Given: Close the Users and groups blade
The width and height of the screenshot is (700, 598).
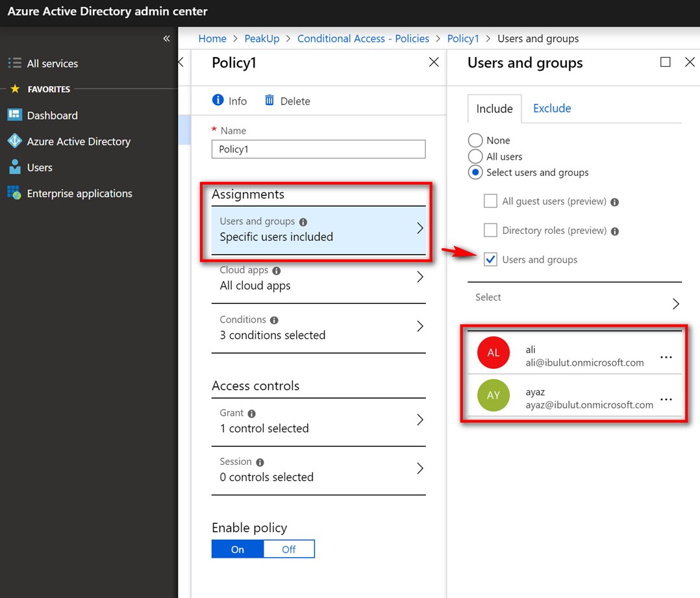Looking at the screenshot, I should pos(690,62).
